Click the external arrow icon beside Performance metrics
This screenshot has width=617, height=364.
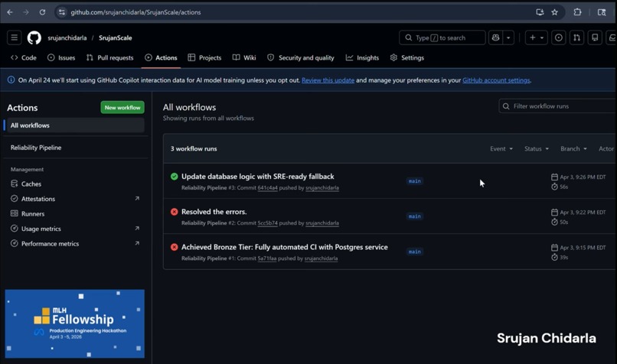tap(137, 243)
